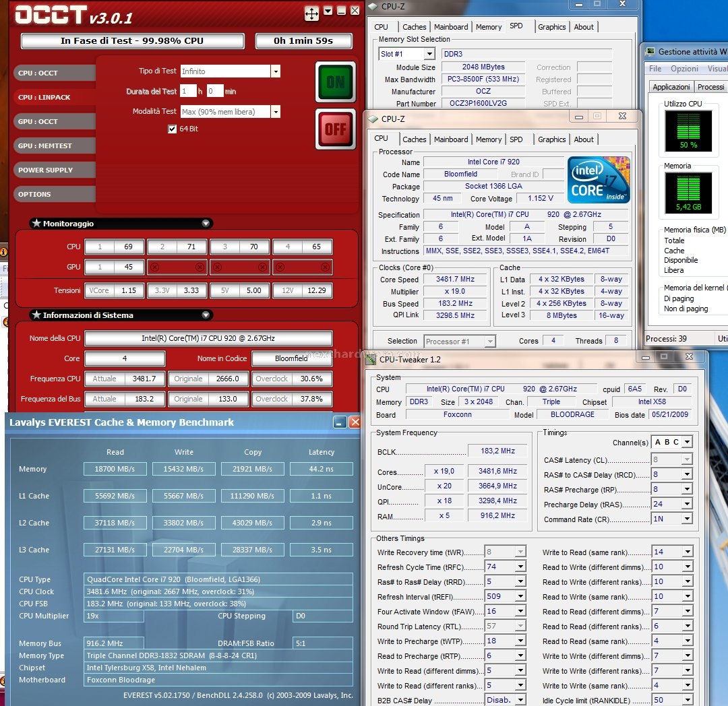This screenshot has height=706, width=728.
Task: Minimize the EVEREST benchmark window
Action: pos(340,422)
